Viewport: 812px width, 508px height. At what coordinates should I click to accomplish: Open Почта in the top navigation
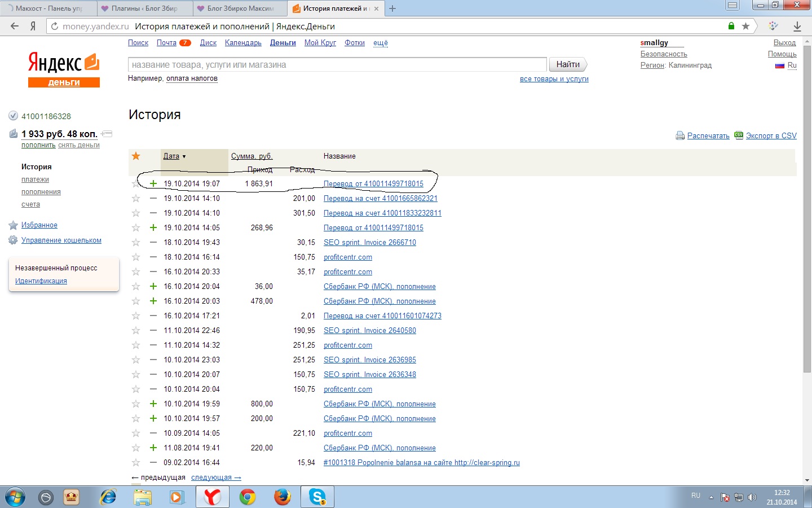coord(166,43)
